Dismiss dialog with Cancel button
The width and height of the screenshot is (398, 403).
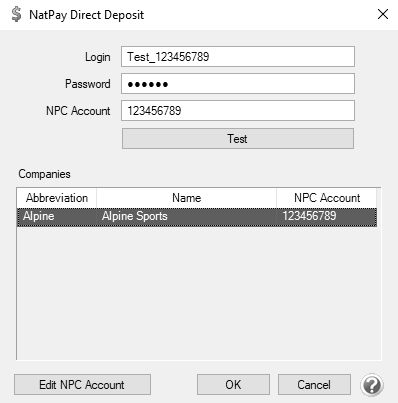314,385
